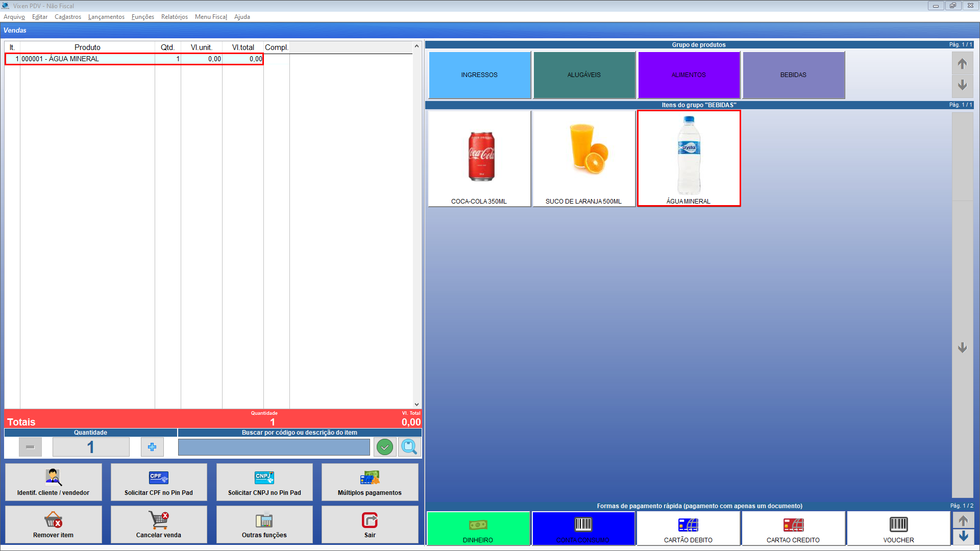This screenshot has width=980, height=551.
Task: Select Solicitar CPF no Pin Pad
Action: (x=159, y=482)
